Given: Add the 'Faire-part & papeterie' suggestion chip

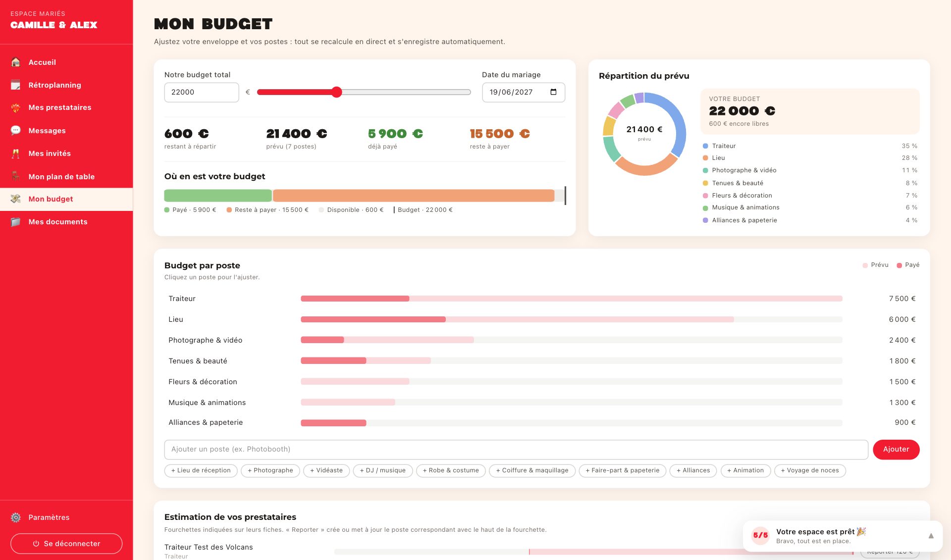Looking at the screenshot, I should pyautogui.click(x=623, y=470).
